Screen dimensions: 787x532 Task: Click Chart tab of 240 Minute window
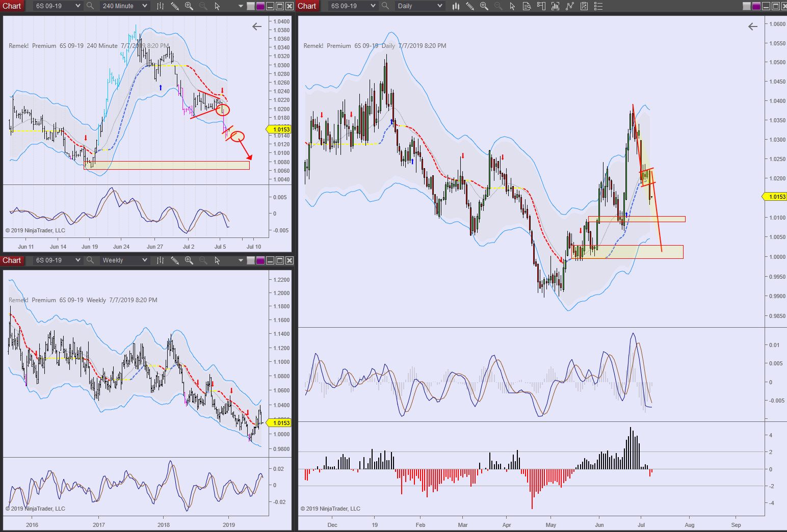pos(12,6)
